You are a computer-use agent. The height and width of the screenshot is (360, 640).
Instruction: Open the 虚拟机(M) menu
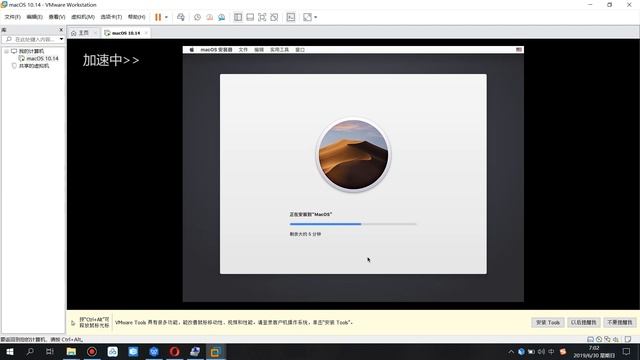click(x=83, y=17)
